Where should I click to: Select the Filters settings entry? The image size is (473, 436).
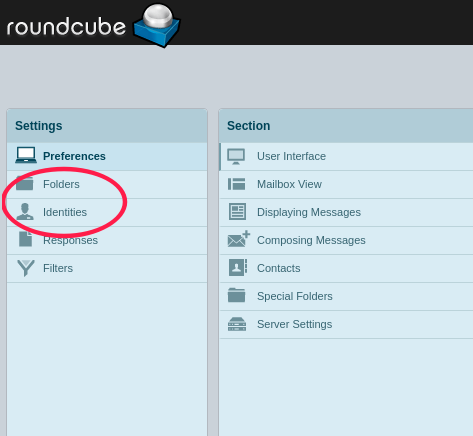tap(107, 268)
